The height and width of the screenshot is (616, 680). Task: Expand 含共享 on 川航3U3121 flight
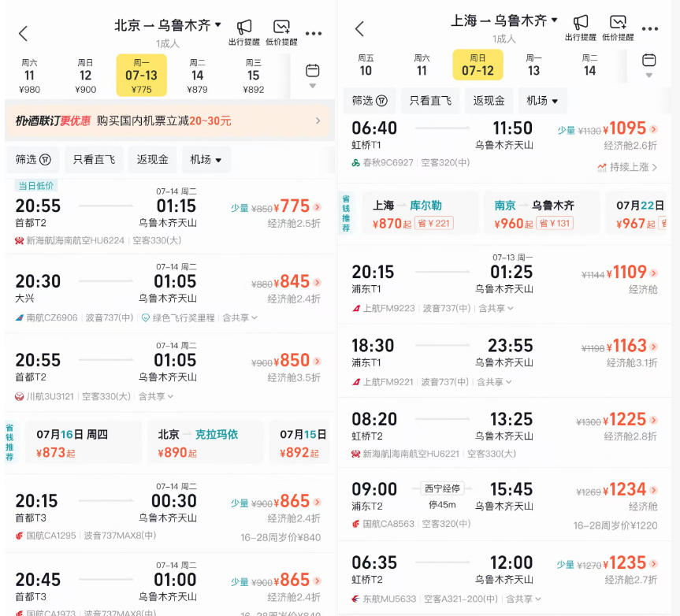pyautogui.click(x=156, y=396)
